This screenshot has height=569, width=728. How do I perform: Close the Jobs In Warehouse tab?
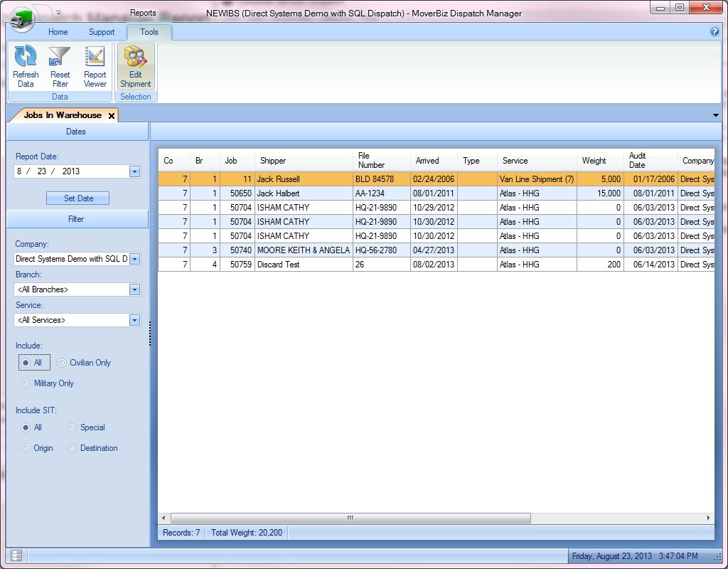tap(112, 116)
